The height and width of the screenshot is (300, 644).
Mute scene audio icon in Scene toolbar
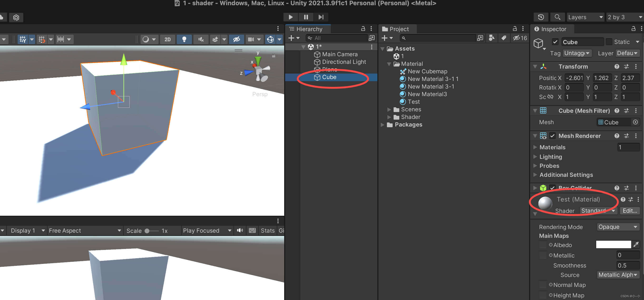201,39
